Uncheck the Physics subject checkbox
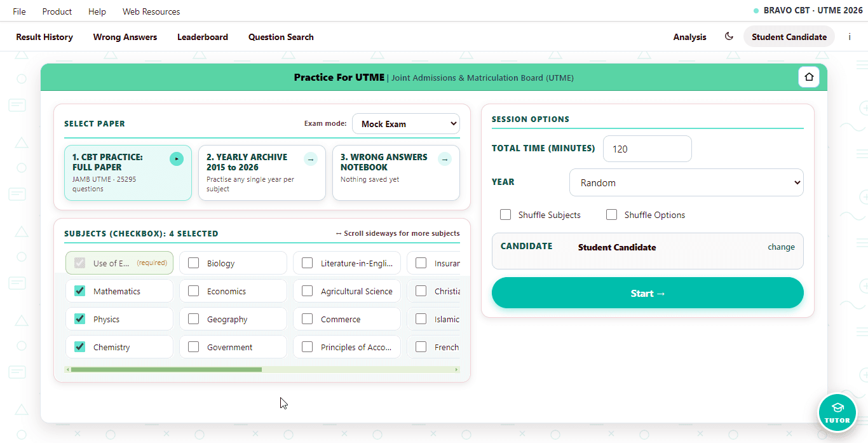 (x=80, y=319)
